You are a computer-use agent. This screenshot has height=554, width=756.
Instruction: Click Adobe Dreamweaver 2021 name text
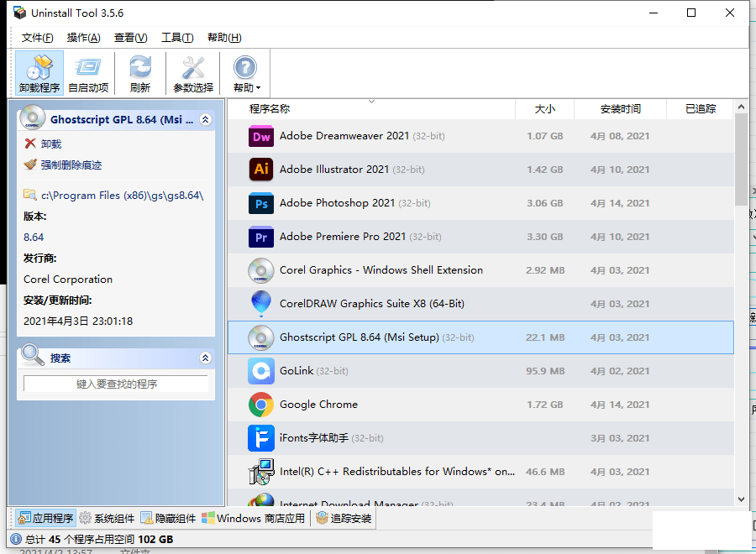click(x=344, y=136)
